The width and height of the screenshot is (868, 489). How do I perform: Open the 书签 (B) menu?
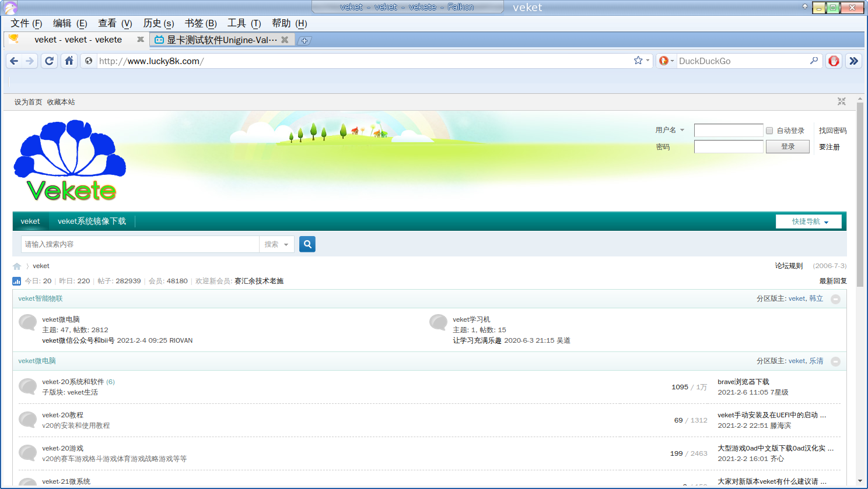click(x=201, y=23)
